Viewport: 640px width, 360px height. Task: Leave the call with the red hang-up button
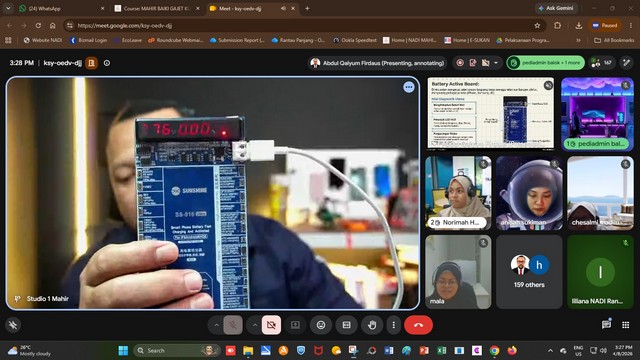pos(418,325)
